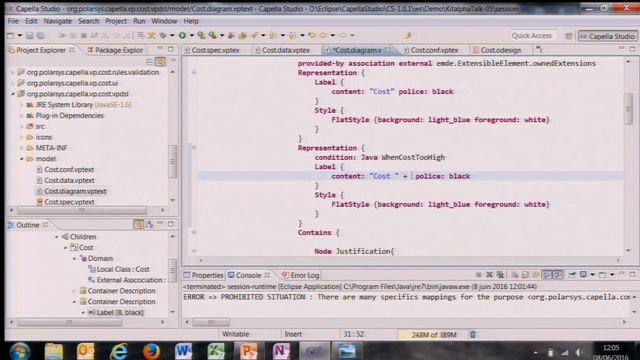This screenshot has height=360, width=640.
Task: Click the Save icon in main toolbar
Action: pos(29,36)
